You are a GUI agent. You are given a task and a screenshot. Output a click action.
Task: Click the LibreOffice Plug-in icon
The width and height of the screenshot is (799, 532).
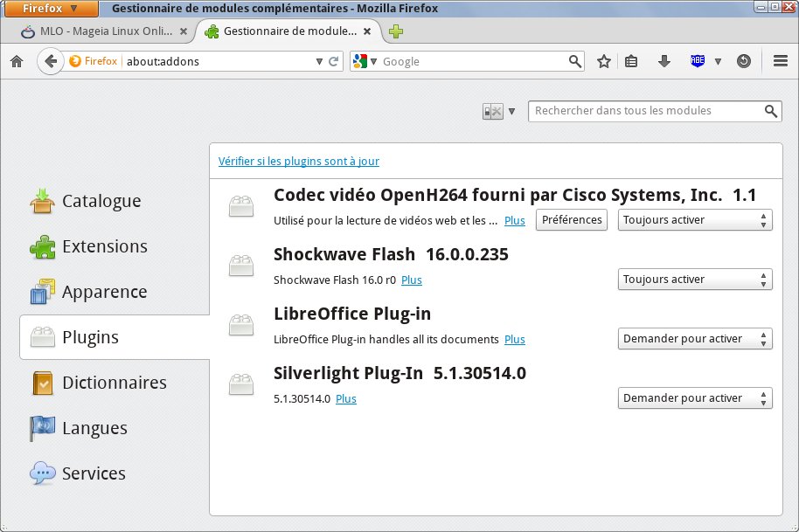coord(241,325)
